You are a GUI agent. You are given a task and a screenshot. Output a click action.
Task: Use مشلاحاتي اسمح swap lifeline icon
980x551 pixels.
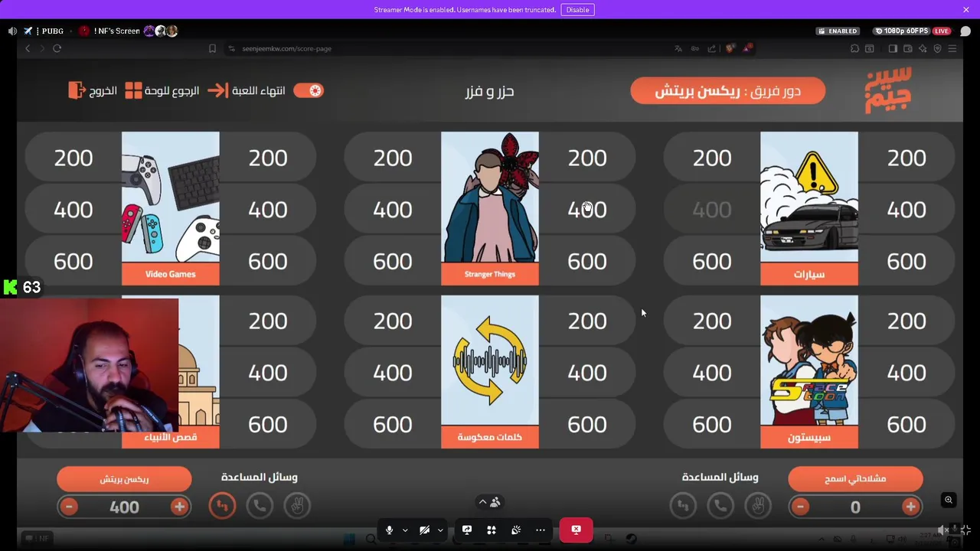683,506
